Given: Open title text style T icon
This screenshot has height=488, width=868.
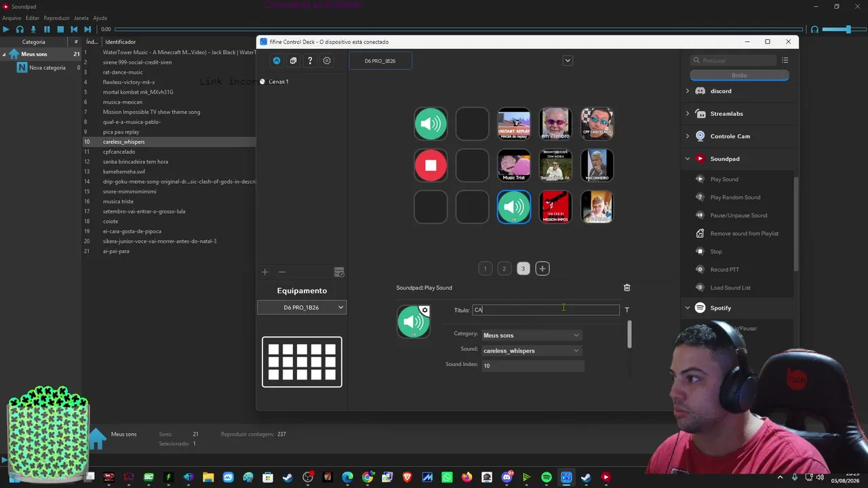Looking at the screenshot, I should [627, 310].
